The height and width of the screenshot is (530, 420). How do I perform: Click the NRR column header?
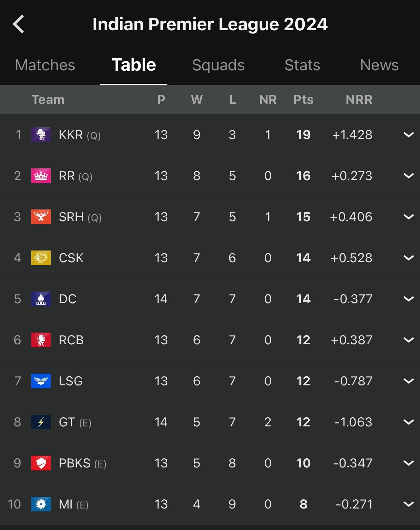[x=359, y=99]
